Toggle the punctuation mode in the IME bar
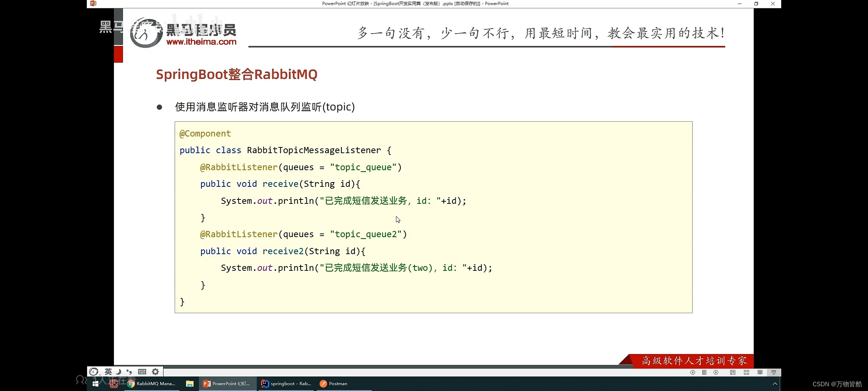Image resolution: width=868 pixels, height=391 pixels. tap(129, 371)
